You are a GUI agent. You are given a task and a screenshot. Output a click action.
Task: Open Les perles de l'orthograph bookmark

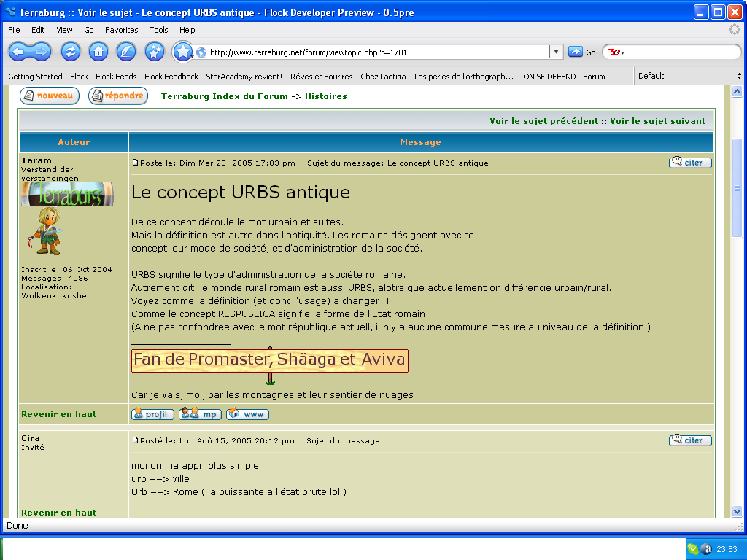[x=463, y=77]
